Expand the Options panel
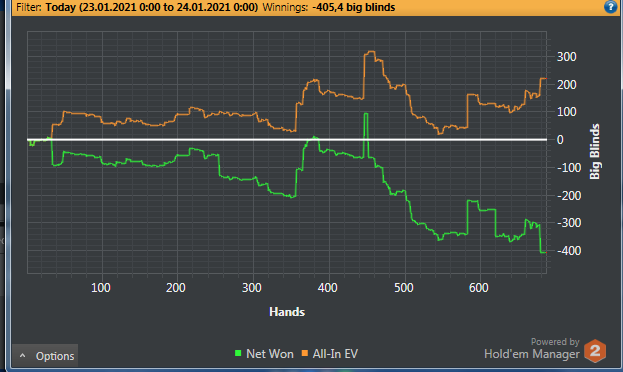This screenshot has width=623, height=372. coord(45,356)
